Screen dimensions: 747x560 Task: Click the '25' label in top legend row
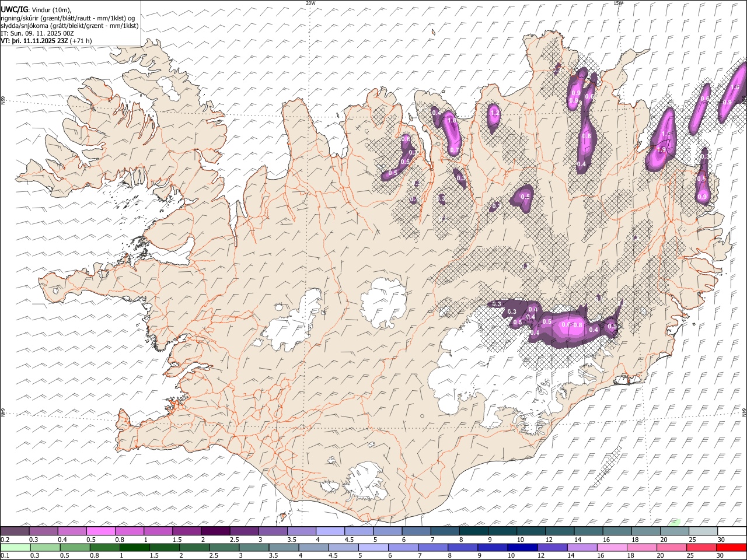tap(692, 540)
